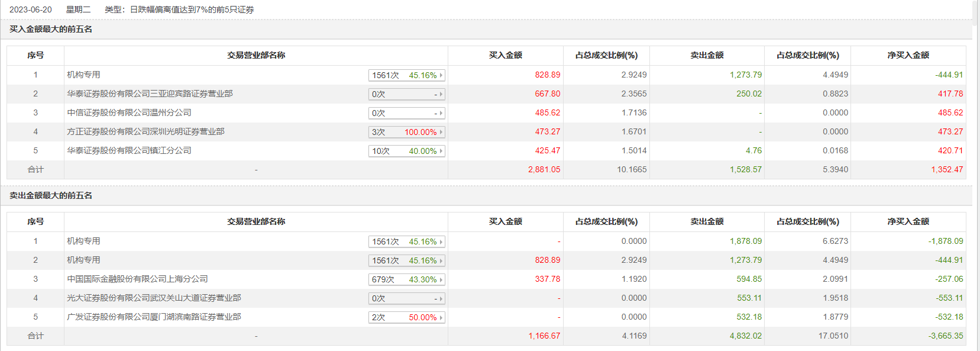This screenshot has width=980, height=351.
Task: Open 中国国际金融股份有限公司上海分公司 link
Action: [x=137, y=279]
